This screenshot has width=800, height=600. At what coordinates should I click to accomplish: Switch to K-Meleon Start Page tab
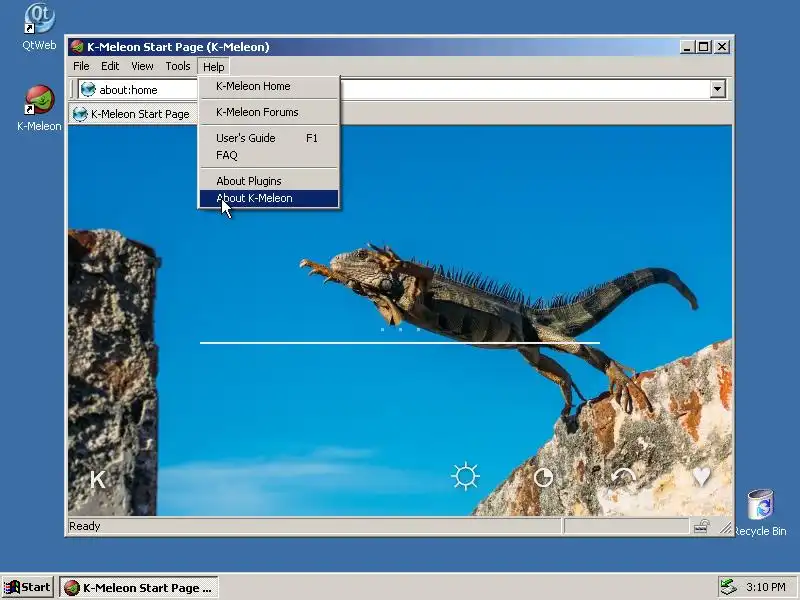(x=132, y=114)
